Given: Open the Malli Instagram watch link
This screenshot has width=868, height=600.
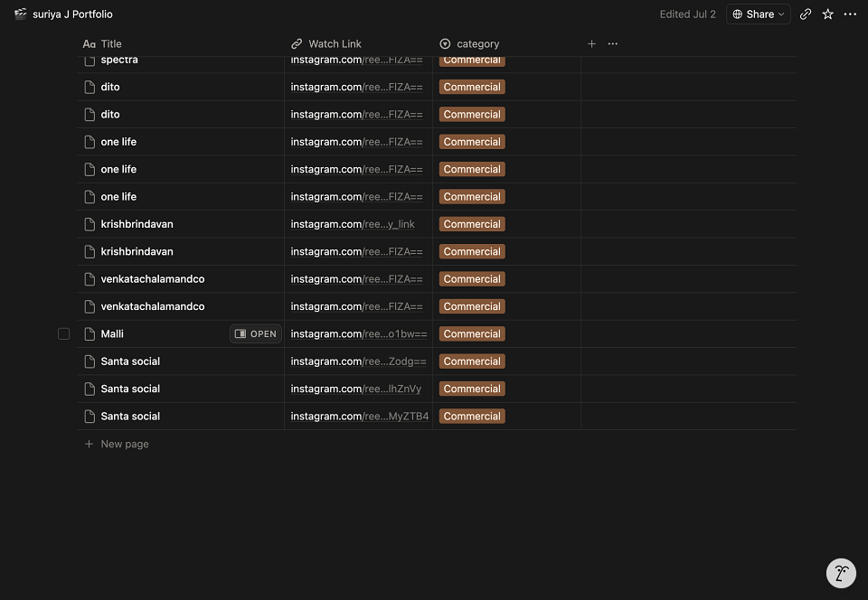Looking at the screenshot, I should coord(359,334).
